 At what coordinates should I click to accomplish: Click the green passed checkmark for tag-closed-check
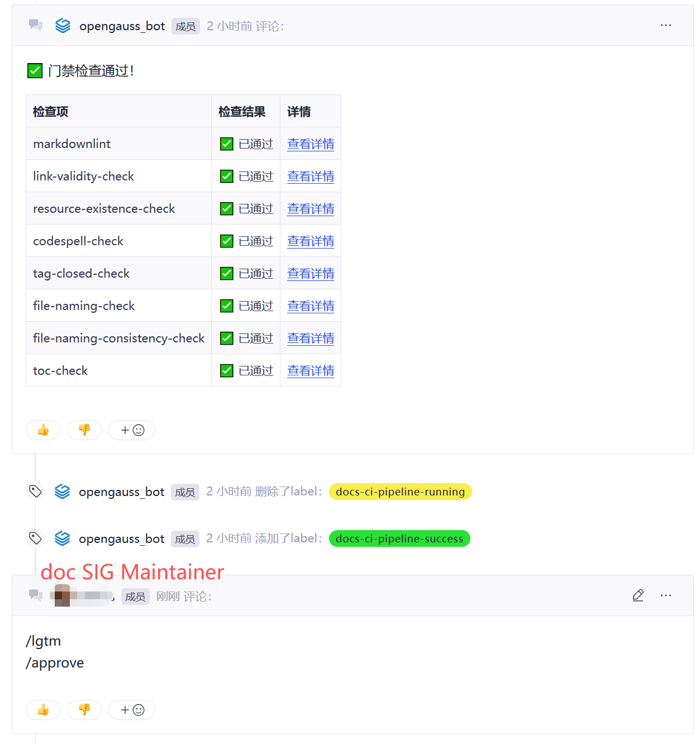point(227,274)
